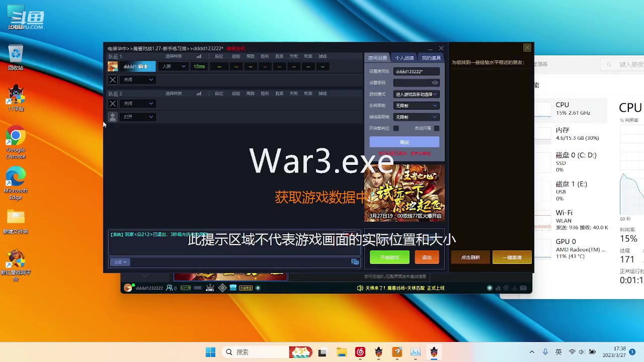Click the 一键邀请 button
Screen dimensions: 644x362
click(x=512, y=257)
